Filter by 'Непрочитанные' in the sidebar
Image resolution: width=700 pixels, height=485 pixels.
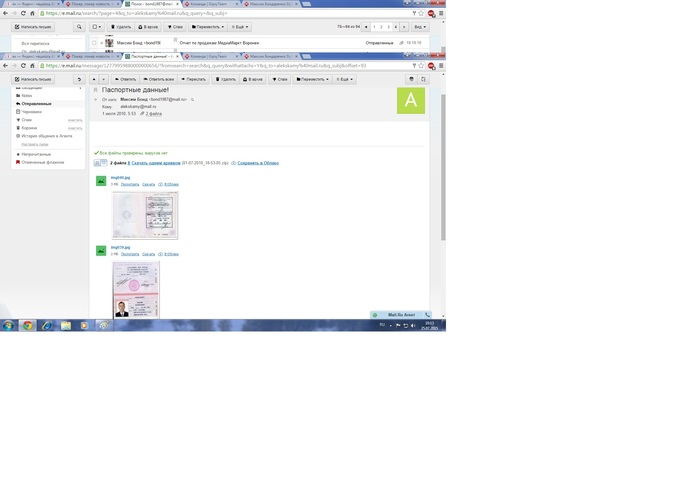[36, 154]
